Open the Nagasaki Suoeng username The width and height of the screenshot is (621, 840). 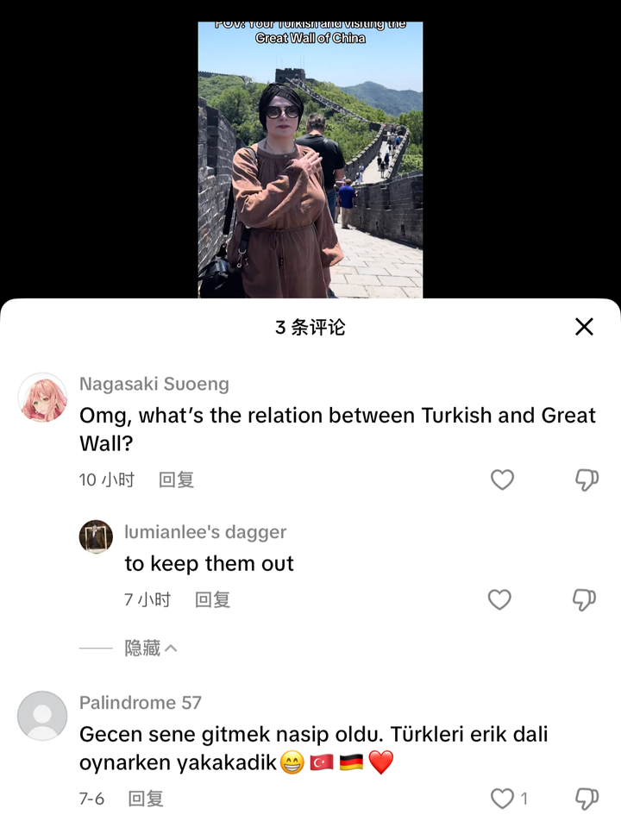154,384
